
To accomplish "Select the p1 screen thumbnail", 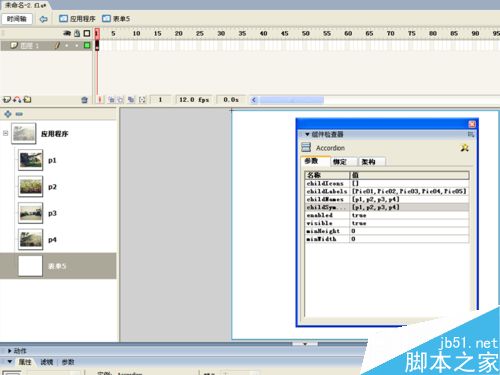I will [31, 160].
